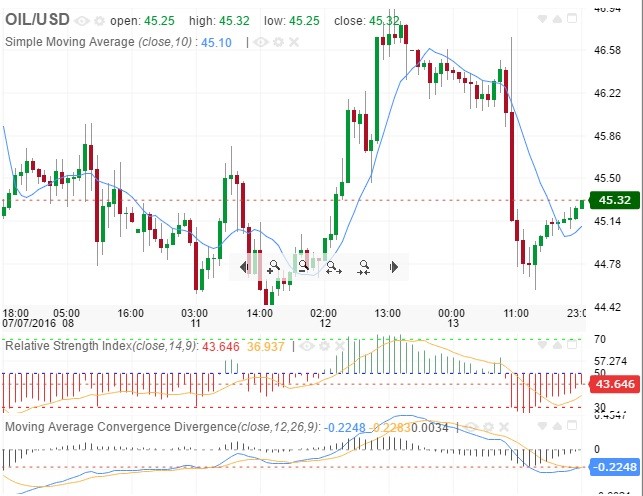This screenshot has height=496, width=643.
Task: Toggle visibility of OIL/USD series
Action: (82, 20)
